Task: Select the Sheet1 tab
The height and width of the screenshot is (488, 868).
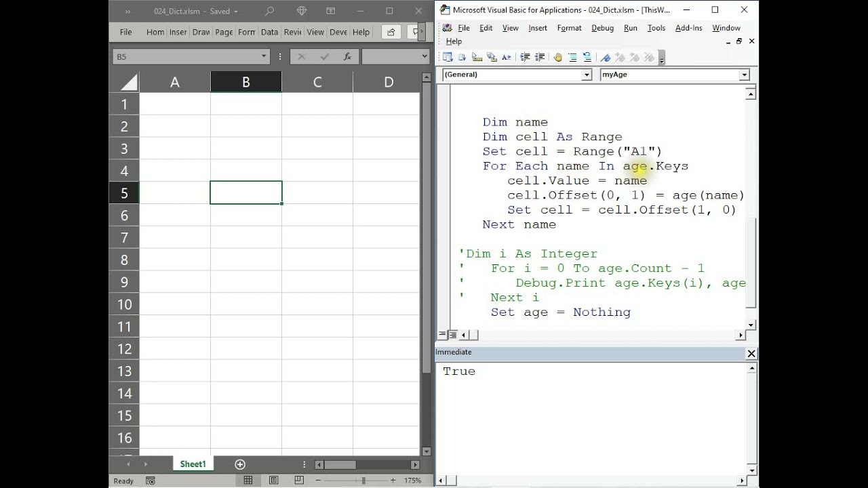Action: click(x=193, y=464)
